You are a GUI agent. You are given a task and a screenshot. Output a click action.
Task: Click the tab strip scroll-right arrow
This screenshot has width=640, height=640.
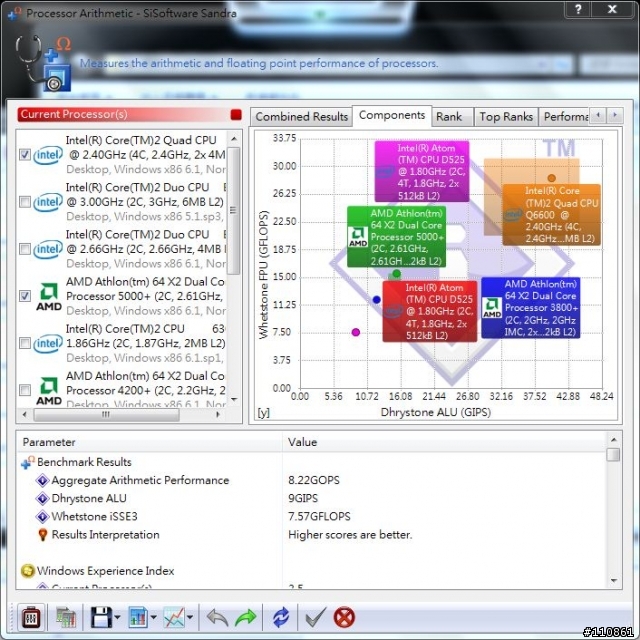615,116
